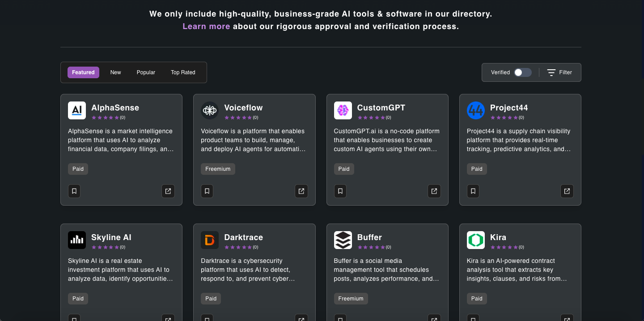
Task: Open Project44 external link icon
Action: [567, 191]
